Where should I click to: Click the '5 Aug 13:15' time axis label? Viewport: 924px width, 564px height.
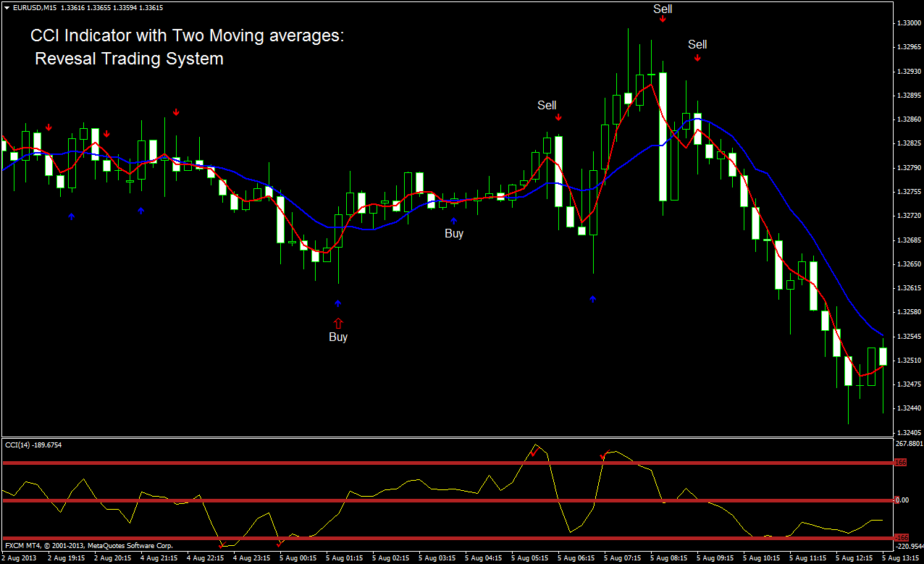click(902, 559)
